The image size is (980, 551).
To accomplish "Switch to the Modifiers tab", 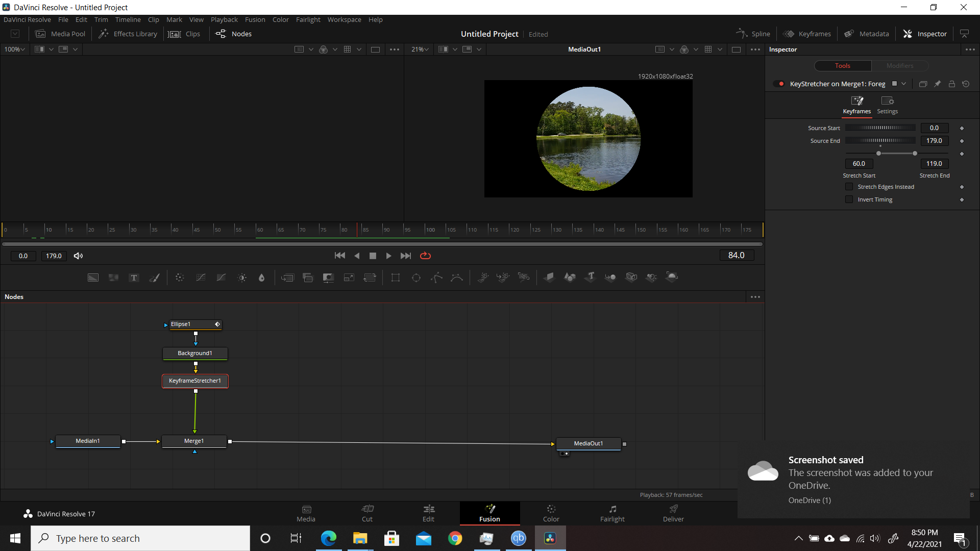I will click(899, 66).
